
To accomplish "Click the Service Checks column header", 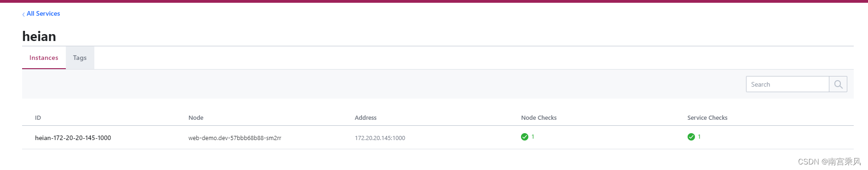I will [707, 118].
